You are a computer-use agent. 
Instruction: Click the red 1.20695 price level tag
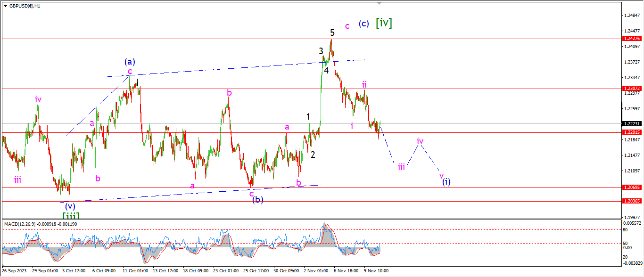(631, 187)
